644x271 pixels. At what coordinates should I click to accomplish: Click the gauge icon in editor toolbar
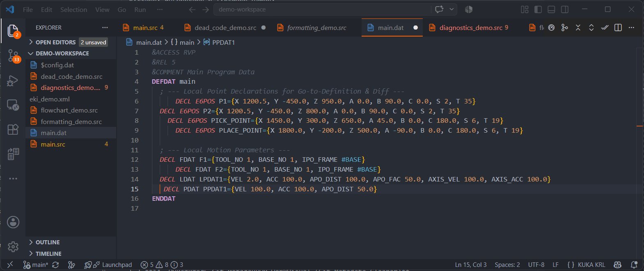[551, 28]
